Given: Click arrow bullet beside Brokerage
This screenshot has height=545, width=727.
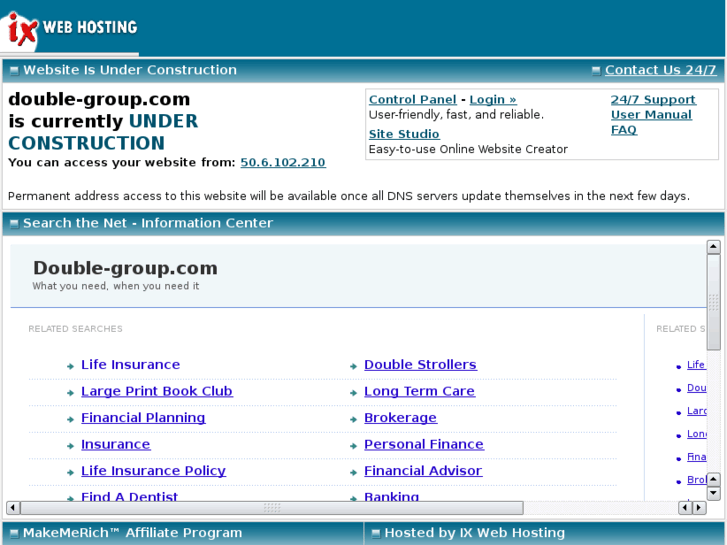Looking at the screenshot, I should (x=353, y=419).
